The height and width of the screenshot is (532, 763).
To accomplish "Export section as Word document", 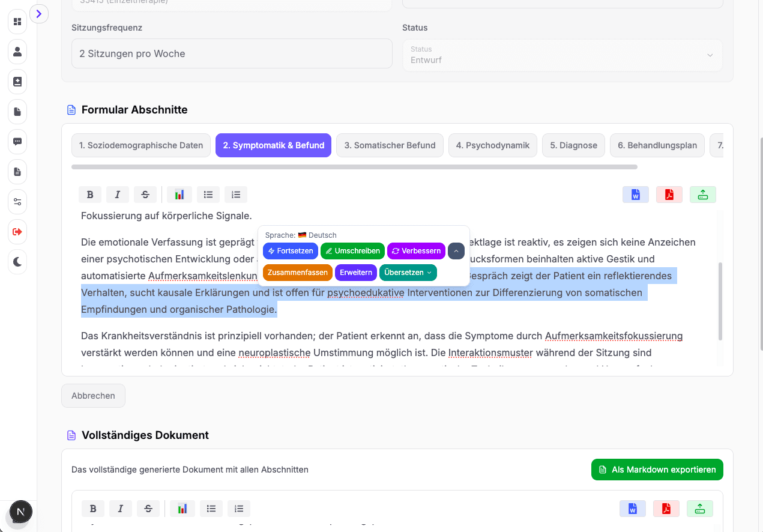I will [635, 194].
